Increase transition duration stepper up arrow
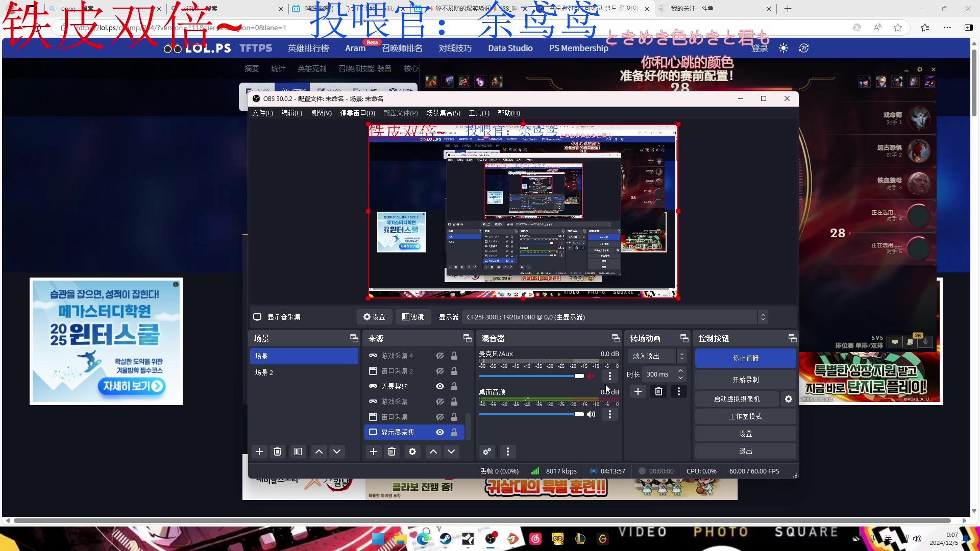 (680, 371)
